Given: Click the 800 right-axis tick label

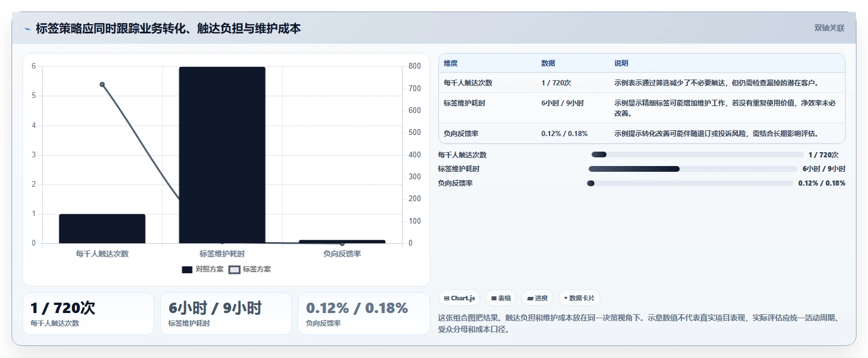Looking at the screenshot, I should (x=415, y=66).
